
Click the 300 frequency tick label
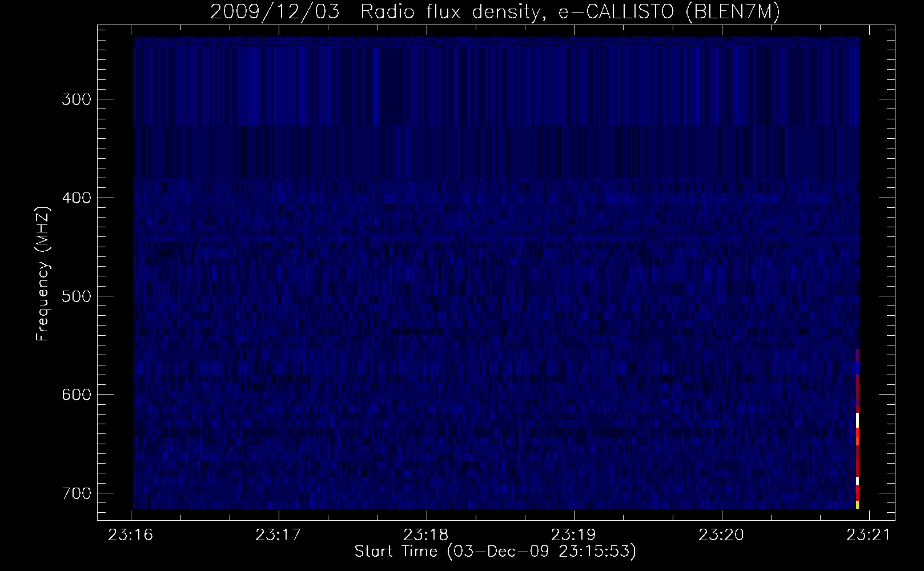77,99
